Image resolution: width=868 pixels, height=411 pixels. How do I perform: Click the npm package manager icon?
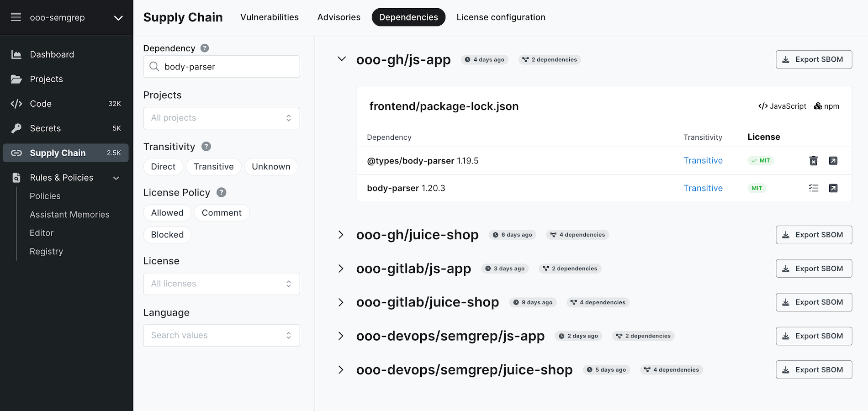point(817,106)
